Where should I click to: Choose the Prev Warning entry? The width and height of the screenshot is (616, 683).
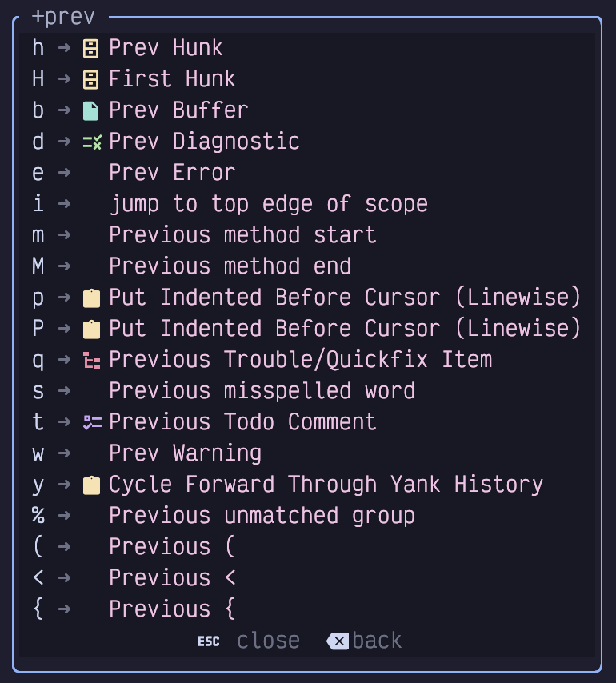tap(185, 453)
